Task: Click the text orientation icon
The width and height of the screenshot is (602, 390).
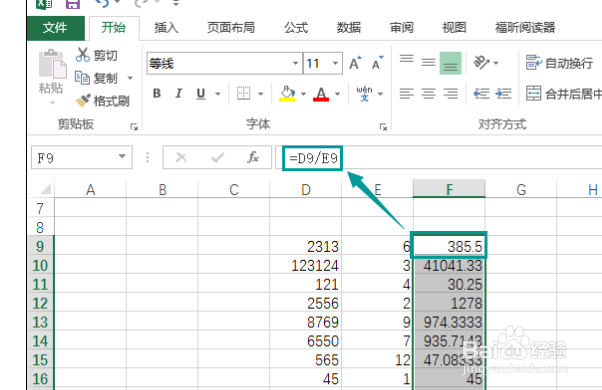Action: tap(481, 62)
